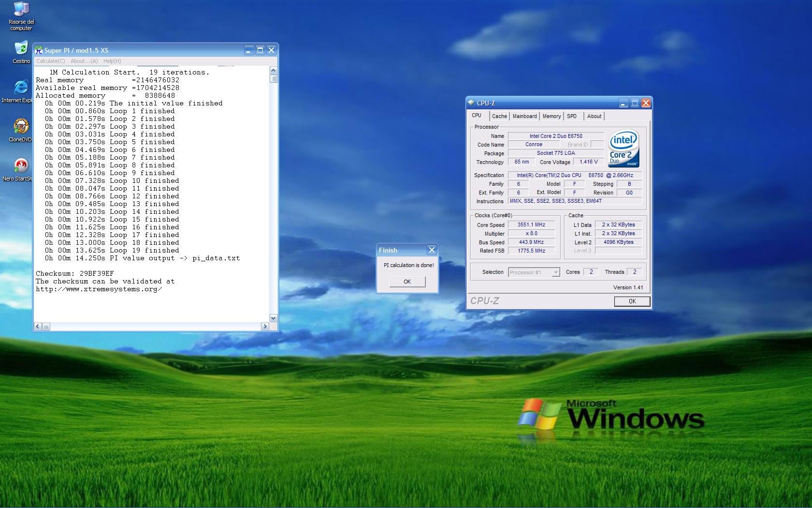Screen dimensions: 812x508
Task: Click the Super PI vertical scroll thumb
Action: pos(274,79)
